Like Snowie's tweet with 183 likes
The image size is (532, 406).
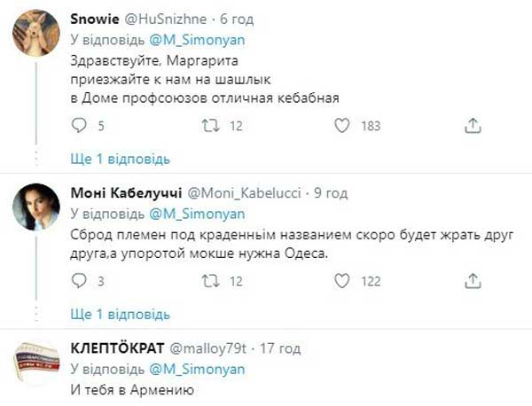pos(341,126)
